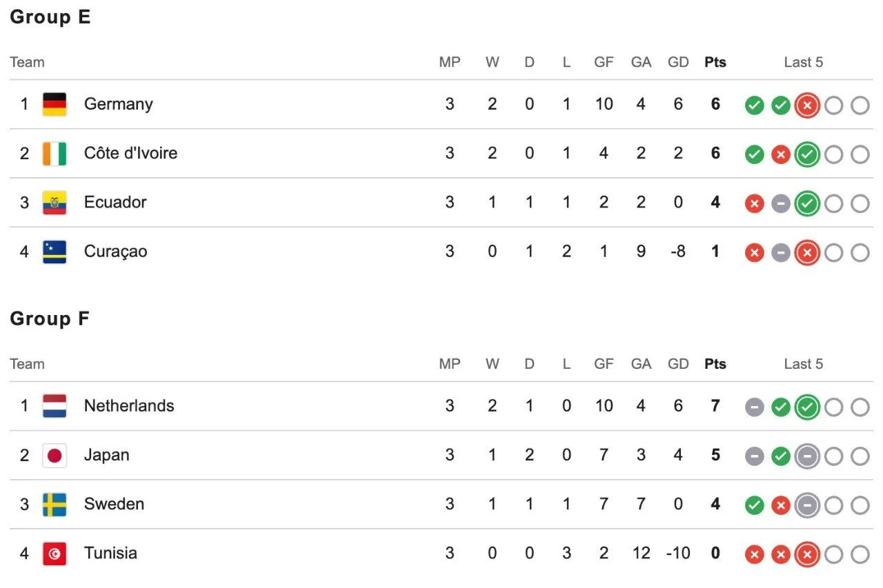Select the Curaçao team name
The height and width of the screenshot is (588, 883).
pyautogui.click(x=116, y=252)
